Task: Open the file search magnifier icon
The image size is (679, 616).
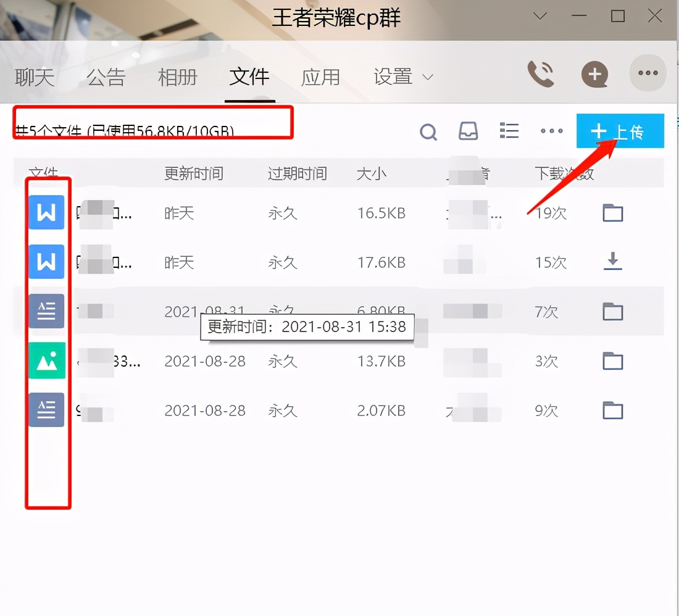Action: 428,131
